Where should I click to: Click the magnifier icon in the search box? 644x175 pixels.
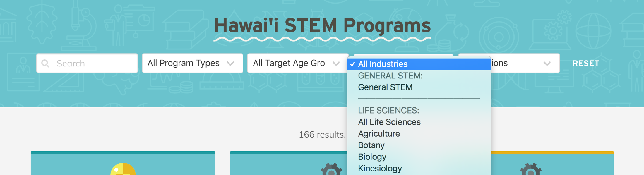(45, 63)
